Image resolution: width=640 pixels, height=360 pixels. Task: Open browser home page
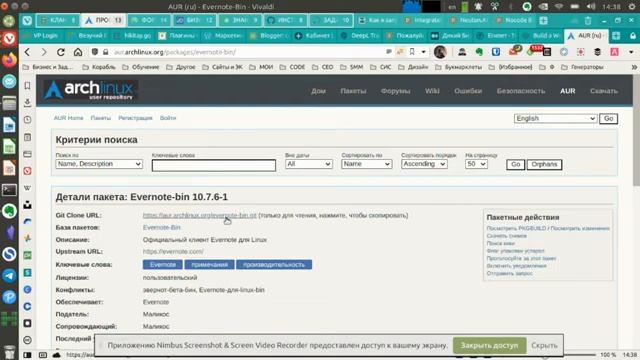click(78, 52)
